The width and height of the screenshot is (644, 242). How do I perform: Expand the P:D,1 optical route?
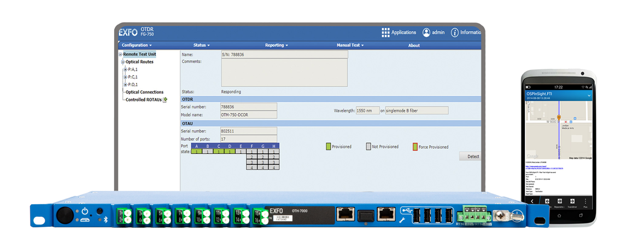(x=125, y=84)
